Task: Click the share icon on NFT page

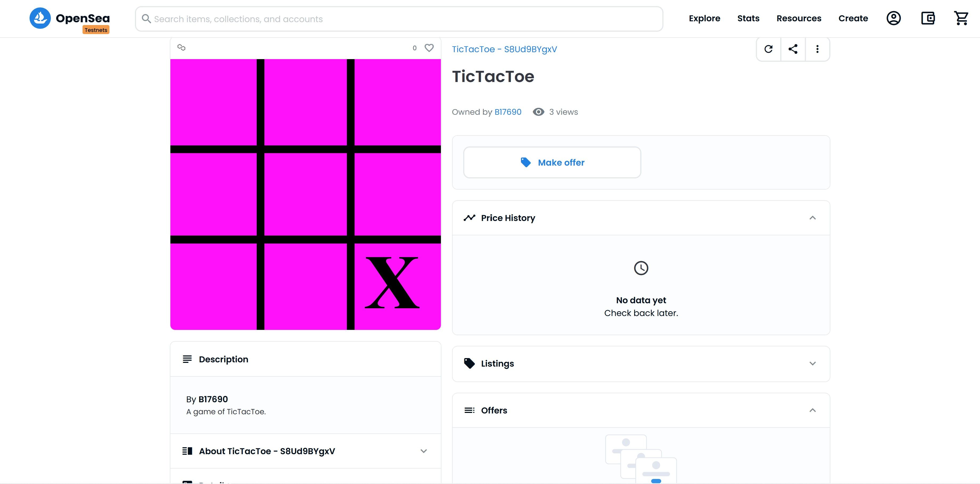Action: (x=793, y=49)
